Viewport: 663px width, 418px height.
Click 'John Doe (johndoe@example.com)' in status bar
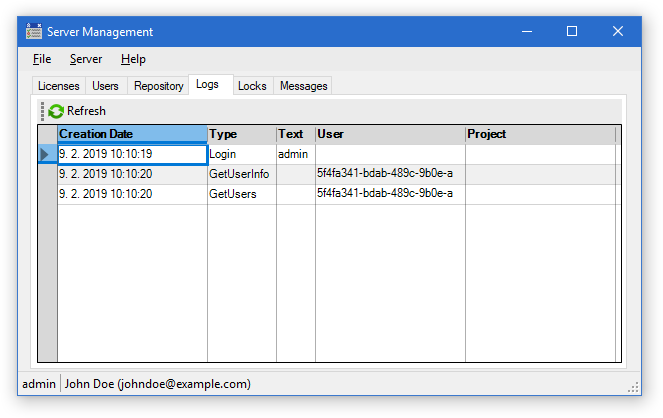(x=158, y=384)
